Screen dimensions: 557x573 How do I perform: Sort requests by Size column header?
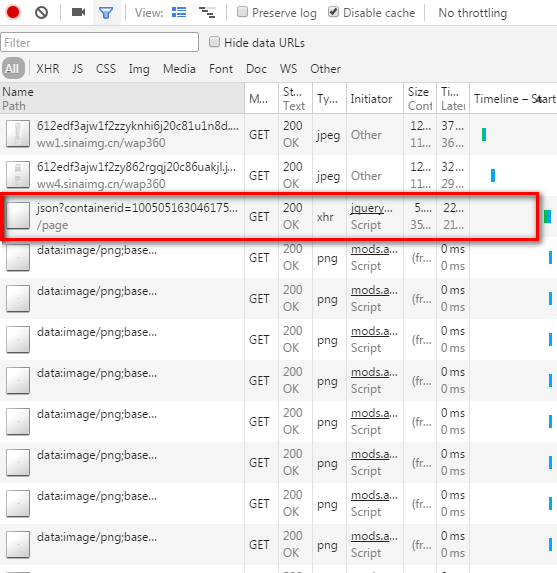coord(420,99)
